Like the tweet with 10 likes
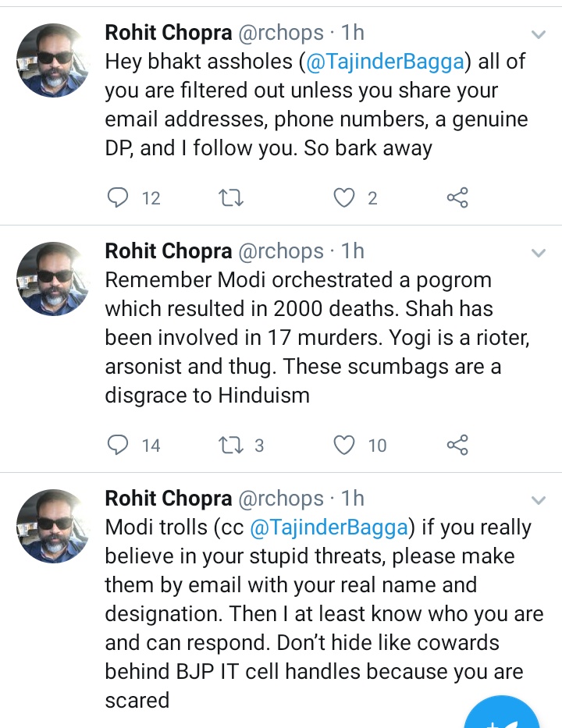 point(344,445)
